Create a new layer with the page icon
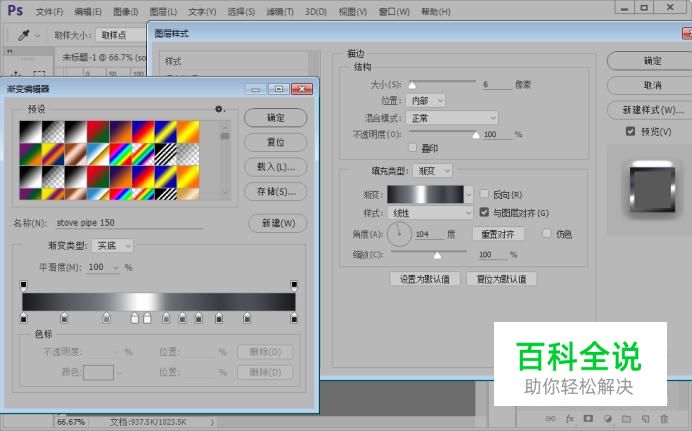The height and width of the screenshot is (431, 692). click(645, 419)
